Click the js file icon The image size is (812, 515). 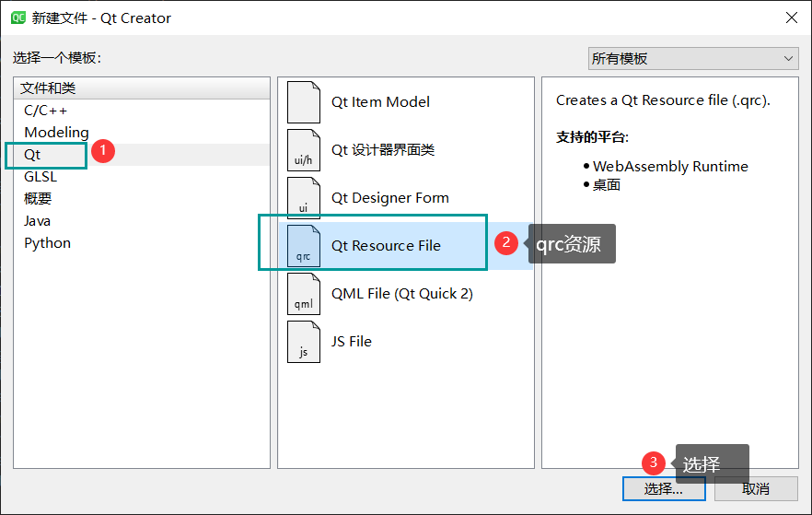point(304,342)
